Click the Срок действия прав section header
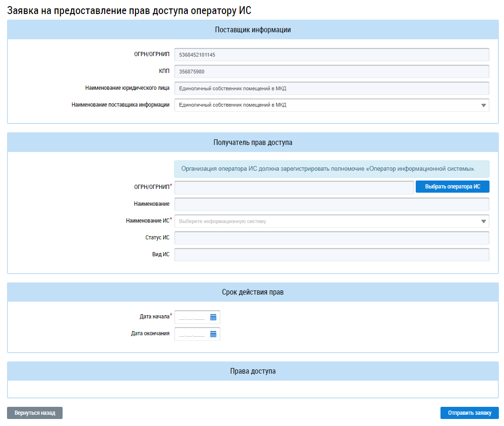The height and width of the screenshot is (426, 504). [253, 292]
